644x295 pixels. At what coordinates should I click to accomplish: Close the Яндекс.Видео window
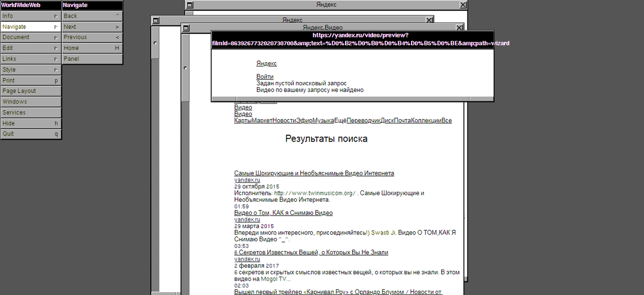(459, 27)
